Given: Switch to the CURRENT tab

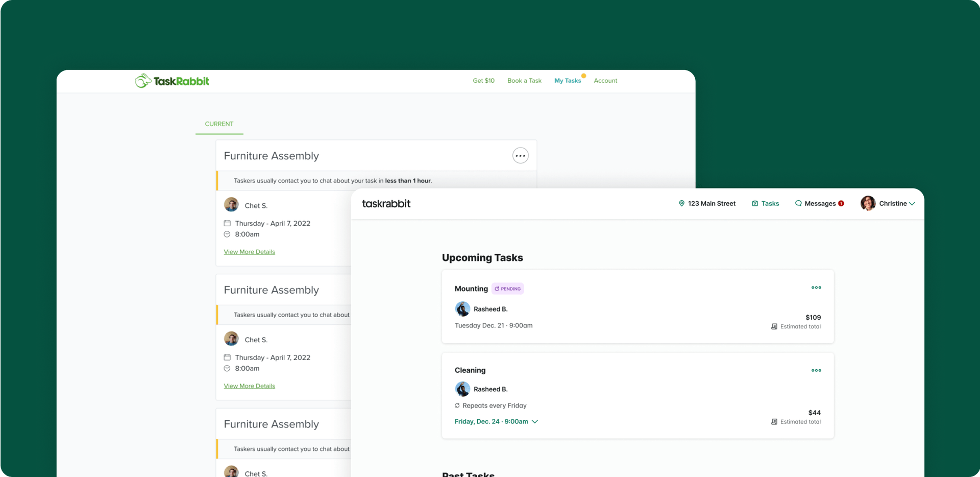Looking at the screenshot, I should tap(219, 124).
